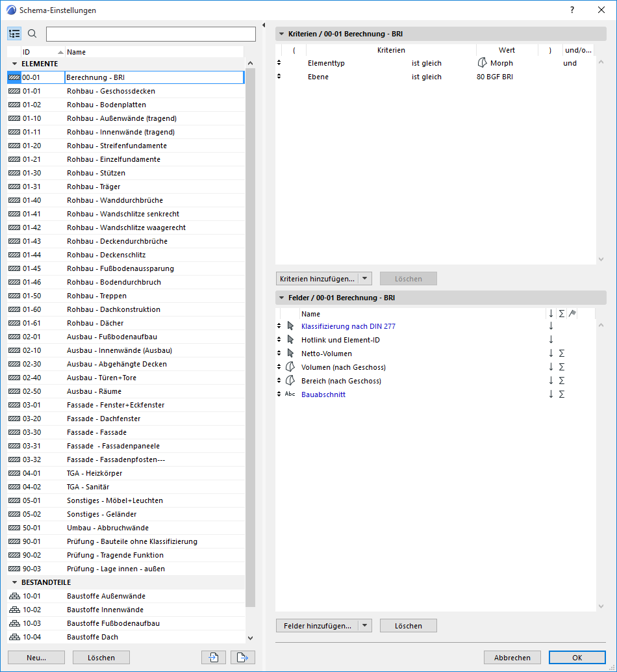Screen dimensions: 617x672
Task: Click the arrow icon beside Netto-Volumen
Action: click(x=290, y=354)
